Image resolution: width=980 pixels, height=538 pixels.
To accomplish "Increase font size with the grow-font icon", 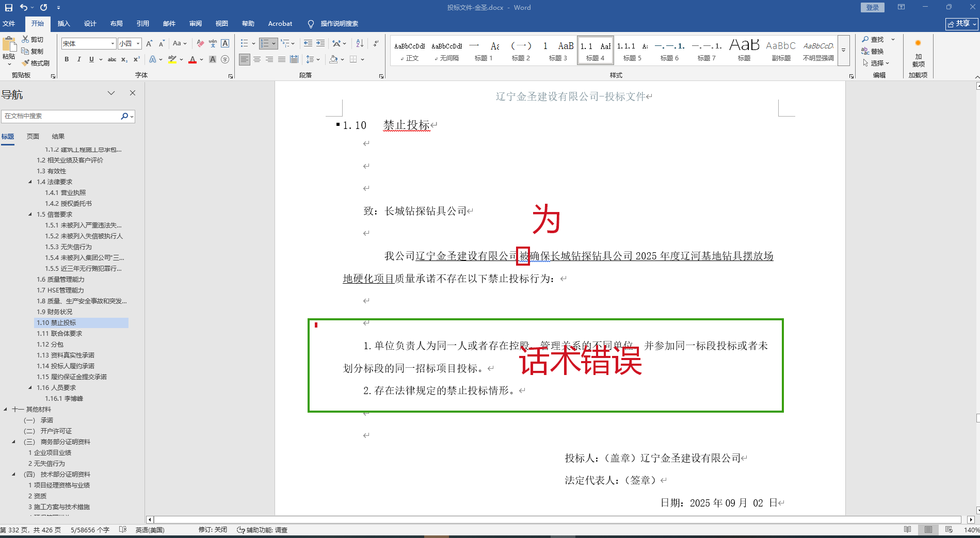I will [149, 44].
